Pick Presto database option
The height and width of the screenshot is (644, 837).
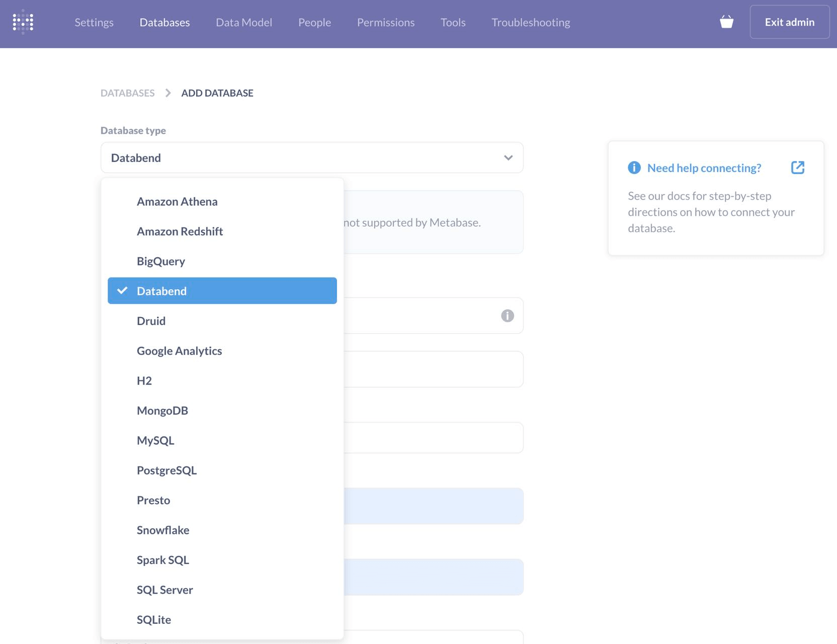(222, 500)
